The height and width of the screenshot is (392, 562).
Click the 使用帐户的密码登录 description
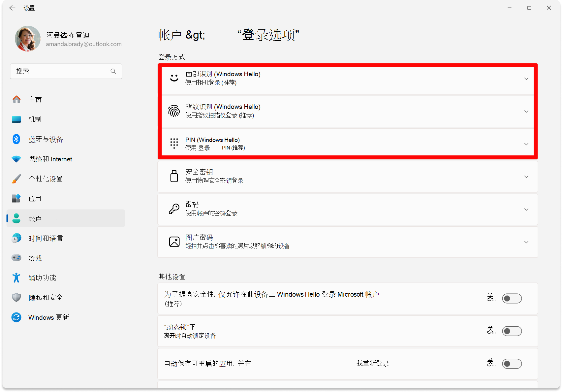pos(211,213)
